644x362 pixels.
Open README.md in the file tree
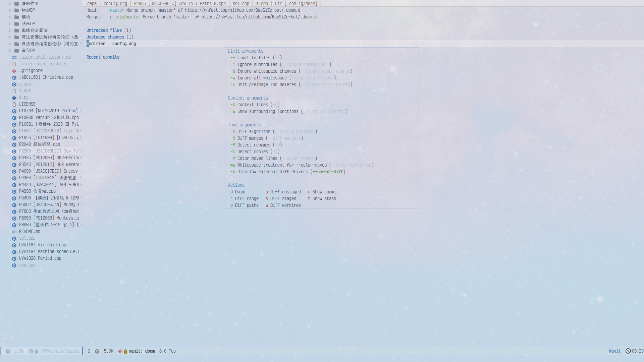30,232
